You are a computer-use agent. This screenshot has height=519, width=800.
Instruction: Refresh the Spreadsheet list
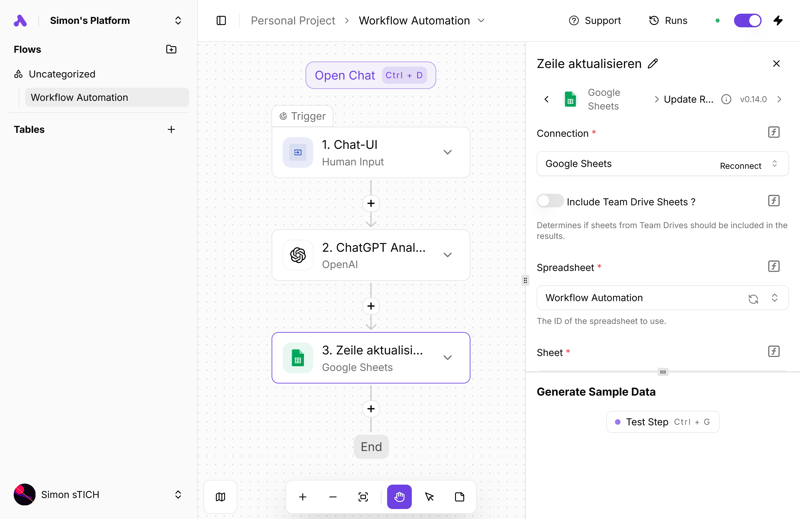point(753,298)
